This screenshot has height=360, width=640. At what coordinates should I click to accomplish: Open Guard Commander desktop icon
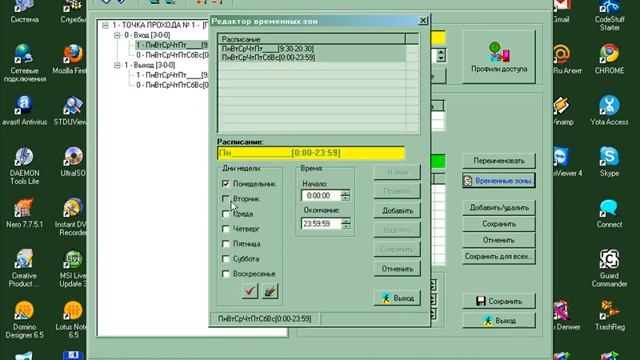(609, 268)
